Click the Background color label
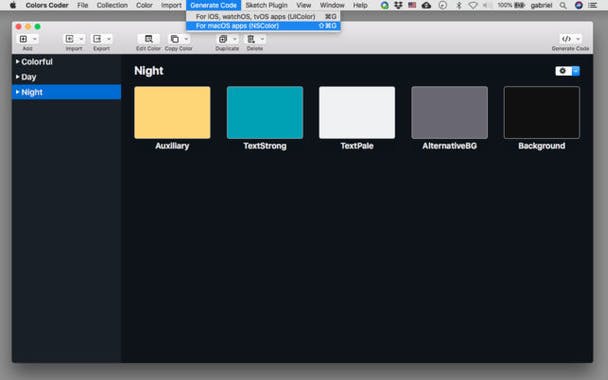The image size is (608, 380). [x=542, y=146]
